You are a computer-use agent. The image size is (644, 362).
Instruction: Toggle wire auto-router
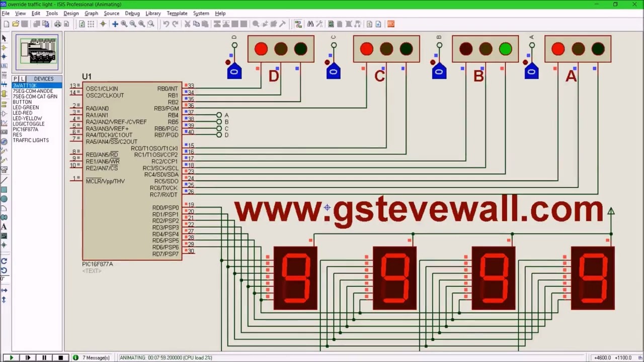(298, 24)
